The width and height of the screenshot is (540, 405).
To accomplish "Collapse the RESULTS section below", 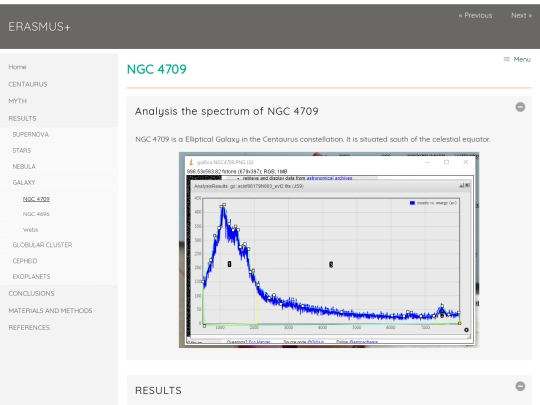I will point(520,386).
